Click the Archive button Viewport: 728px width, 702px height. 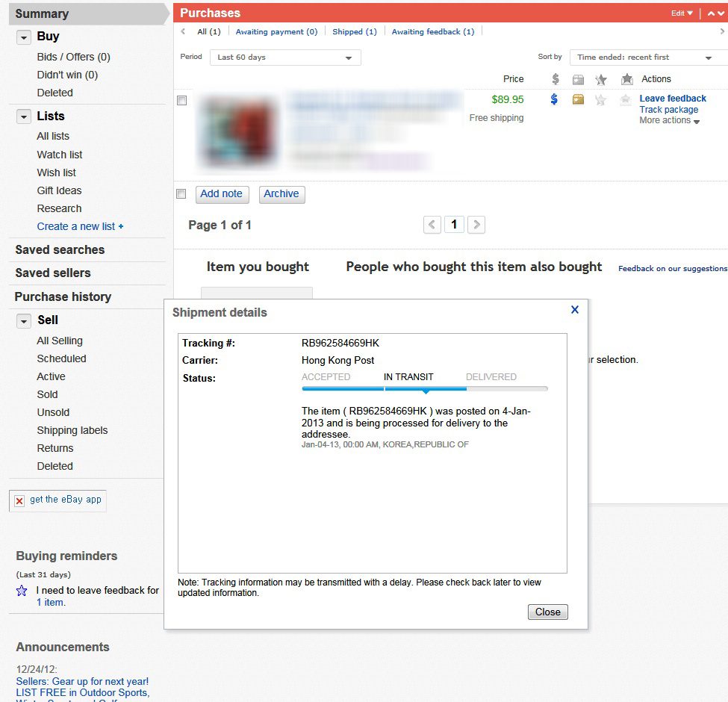[281, 194]
